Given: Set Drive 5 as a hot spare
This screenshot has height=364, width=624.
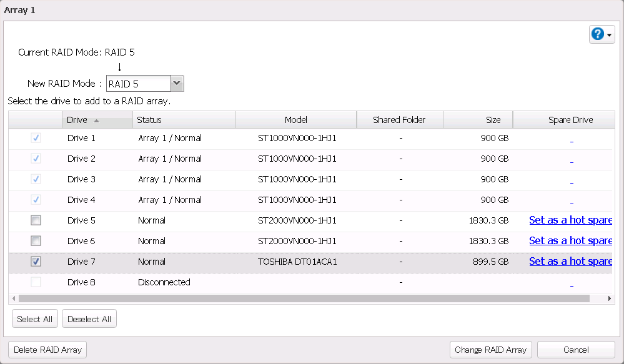Looking at the screenshot, I should click(570, 220).
